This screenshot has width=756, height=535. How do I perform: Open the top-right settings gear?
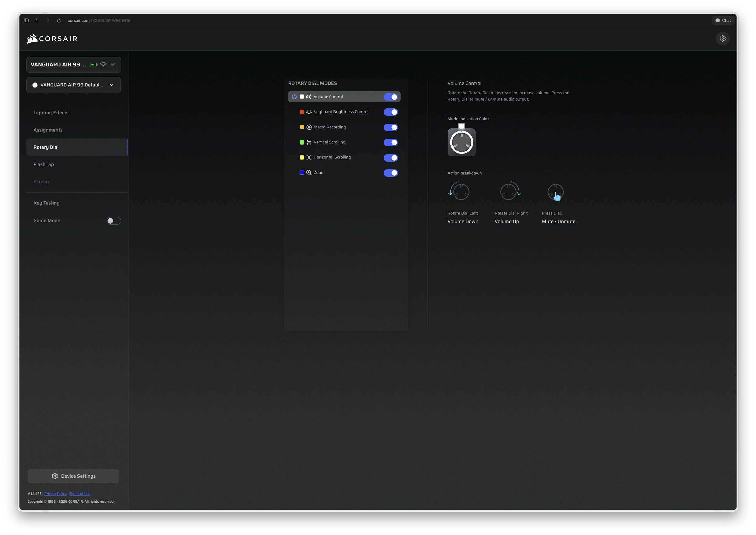(x=722, y=39)
